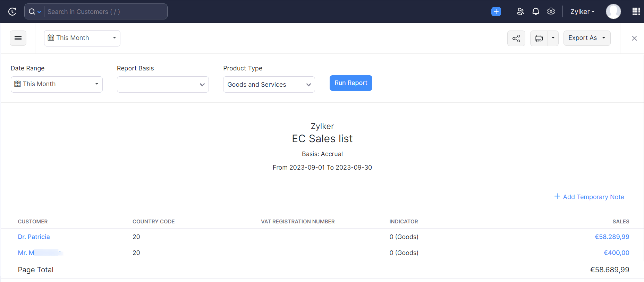Open the Report Basis dropdown
The image size is (644, 282).
coord(163,85)
